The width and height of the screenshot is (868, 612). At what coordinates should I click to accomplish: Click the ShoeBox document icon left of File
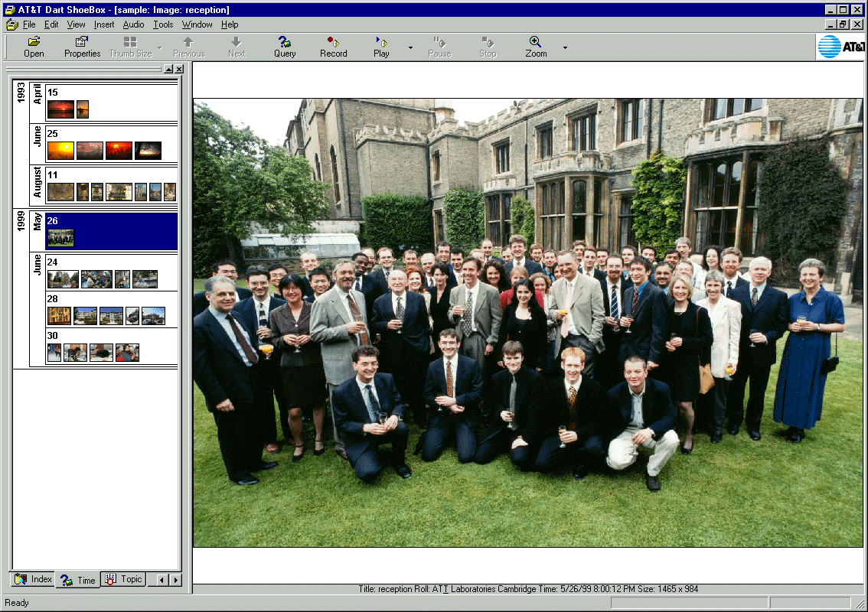coord(11,24)
